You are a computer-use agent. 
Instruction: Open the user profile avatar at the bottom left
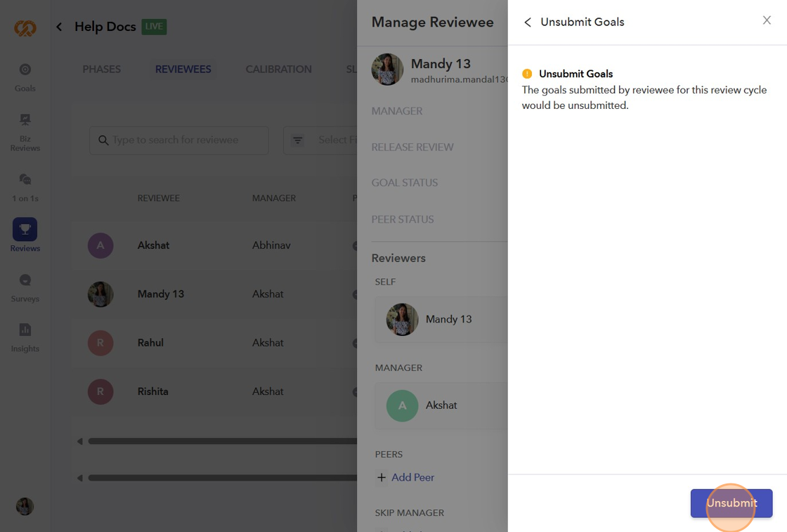click(25, 507)
